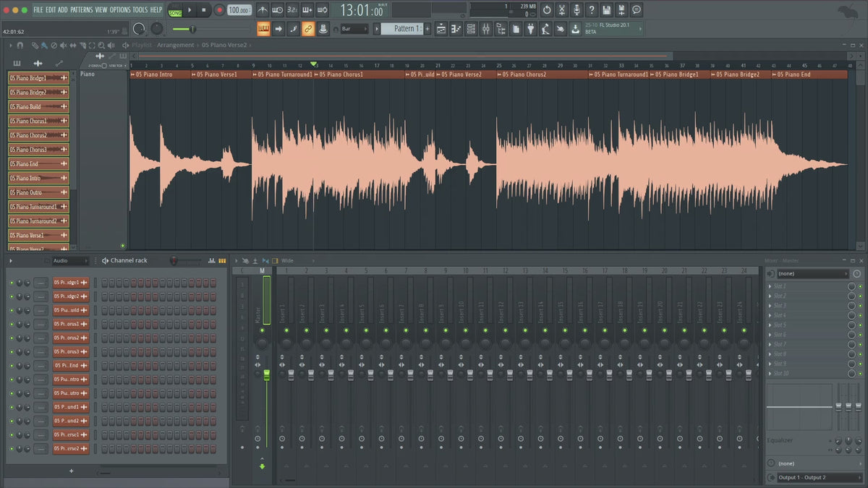This screenshot has height=488, width=868.
Task: Open the Audio channel filter dropdown
Action: pos(69,260)
